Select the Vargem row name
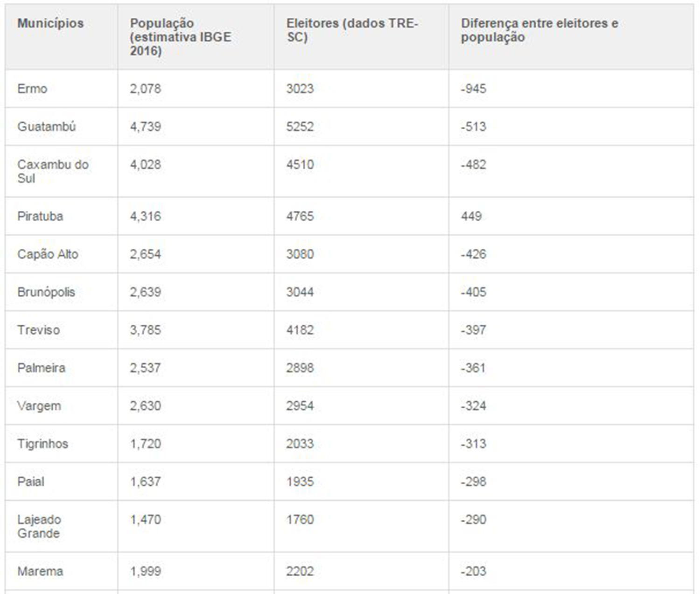This screenshot has width=700, height=594. 39,406
